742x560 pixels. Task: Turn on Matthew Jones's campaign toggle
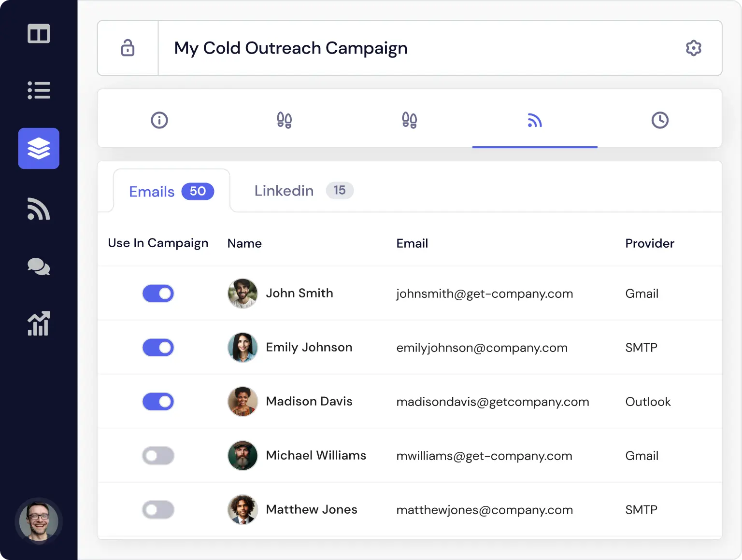(x=158, y=510)
